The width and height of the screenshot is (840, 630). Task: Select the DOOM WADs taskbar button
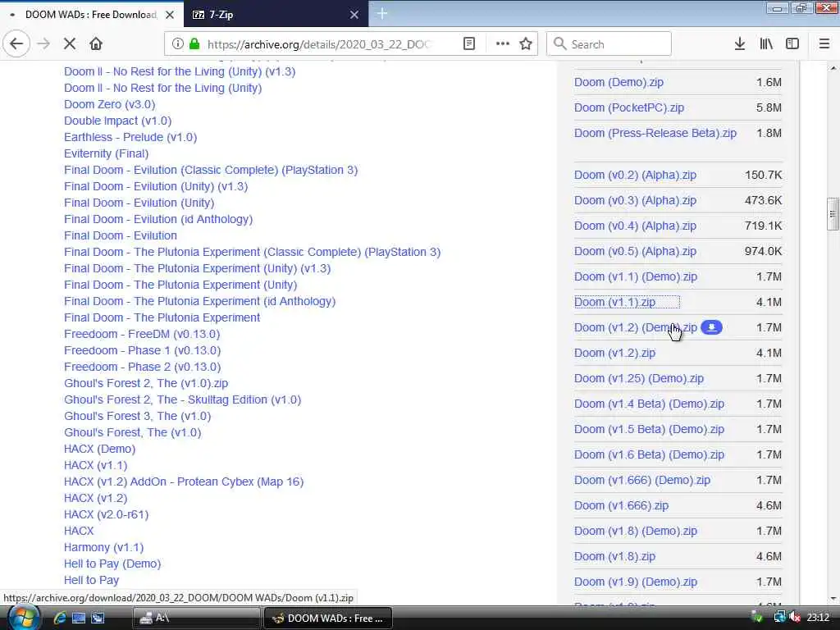[x=328, y=619]
